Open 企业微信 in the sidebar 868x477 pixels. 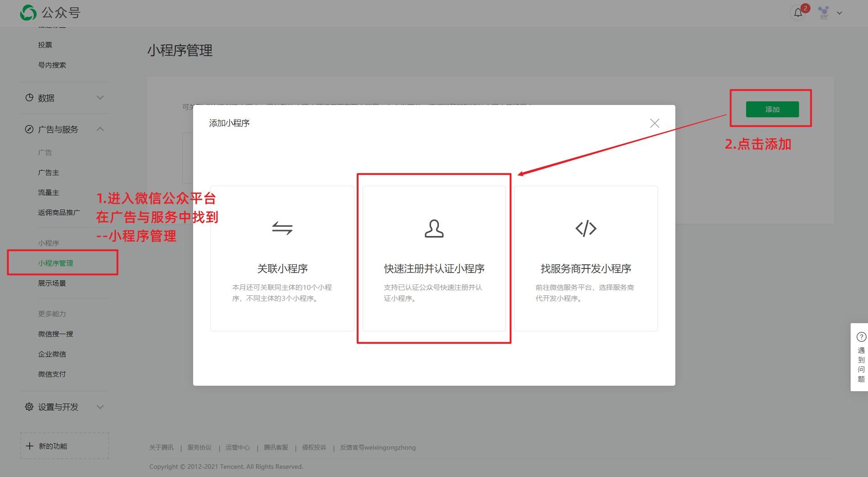point(52,354)
